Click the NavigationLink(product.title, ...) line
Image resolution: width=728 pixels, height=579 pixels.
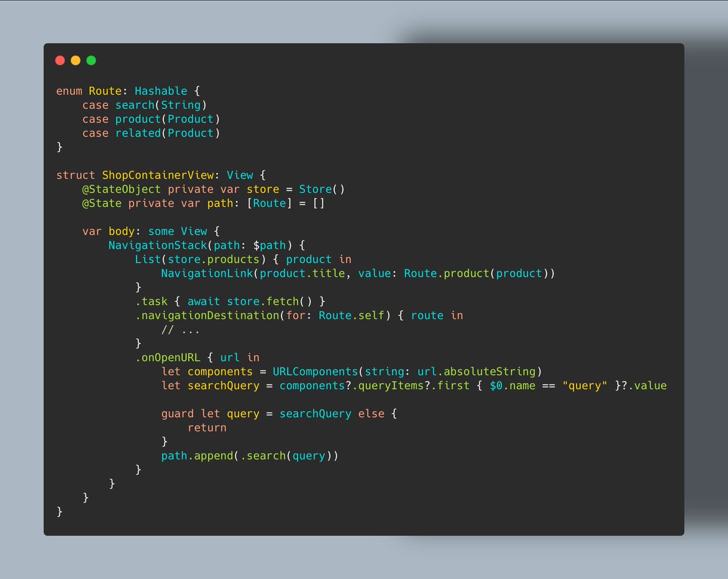[x=358, y=273]
